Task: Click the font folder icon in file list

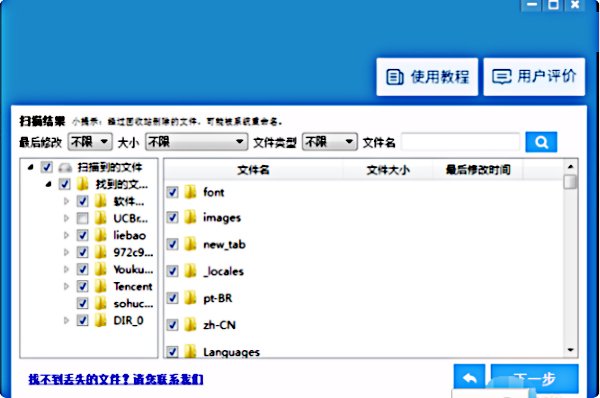Action: [190, 192]
